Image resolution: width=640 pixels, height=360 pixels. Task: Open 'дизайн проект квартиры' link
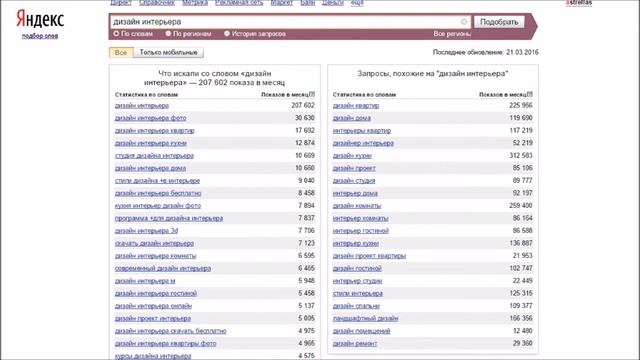pos(369,256)
